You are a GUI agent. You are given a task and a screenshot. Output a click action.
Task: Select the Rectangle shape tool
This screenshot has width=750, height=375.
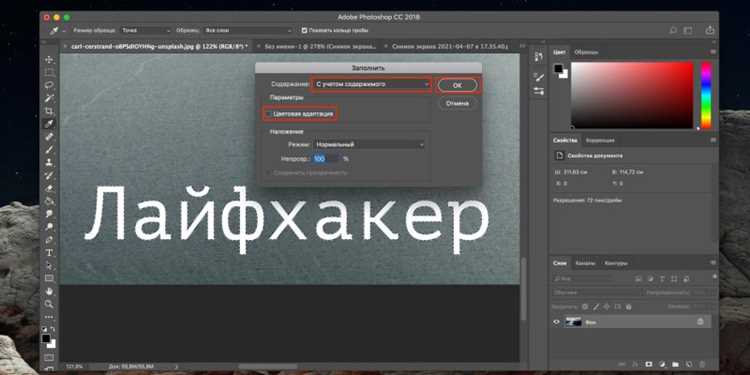click(49, 278)
